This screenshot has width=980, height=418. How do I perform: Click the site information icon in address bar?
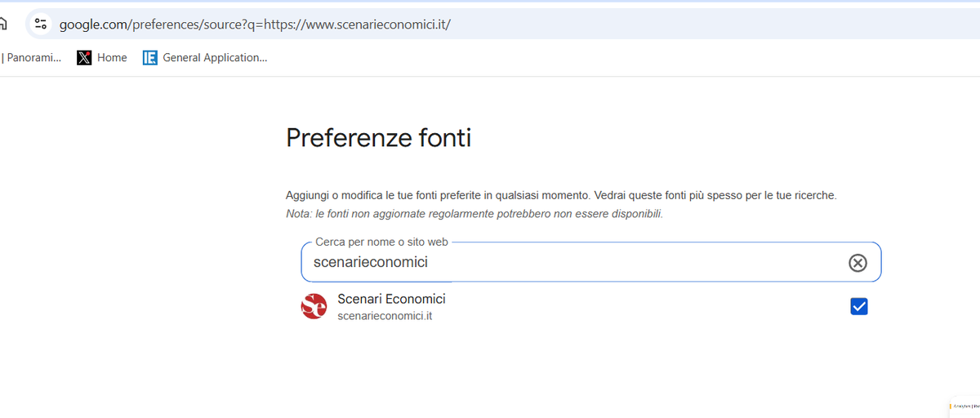pos(40,24)
